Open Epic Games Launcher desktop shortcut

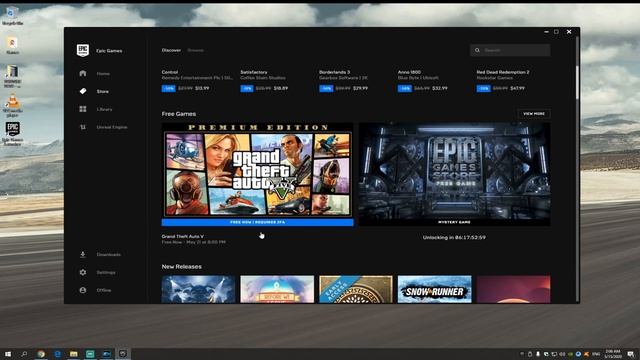tap(12, 134)
